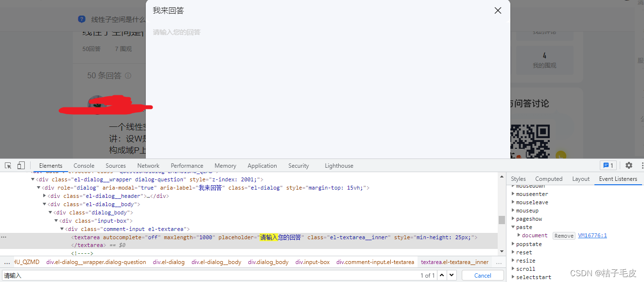Select the div.comment-input.el-textarea breadcrumb

click(x=375, y=262)
